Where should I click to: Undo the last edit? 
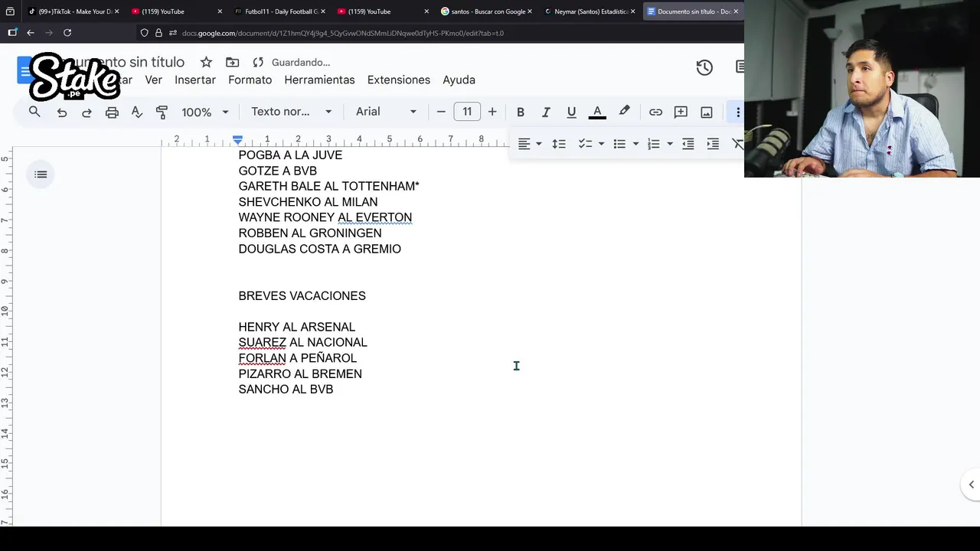click(62, 112)
